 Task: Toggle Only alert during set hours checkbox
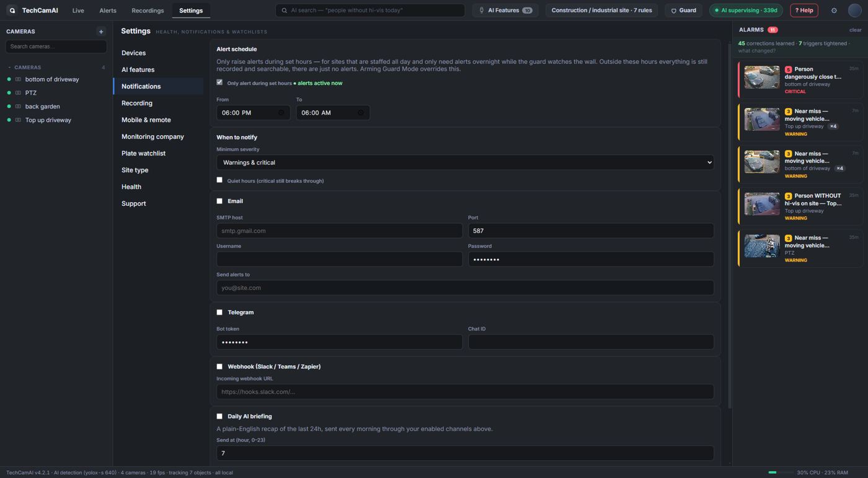[219, 82]
